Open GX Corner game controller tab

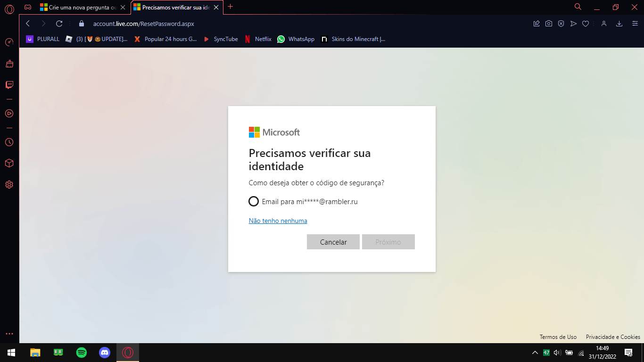28,7
